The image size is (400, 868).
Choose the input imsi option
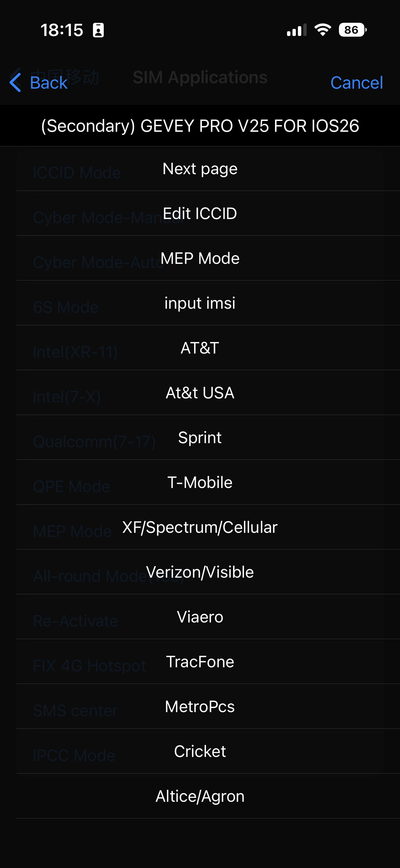point(200,303)
